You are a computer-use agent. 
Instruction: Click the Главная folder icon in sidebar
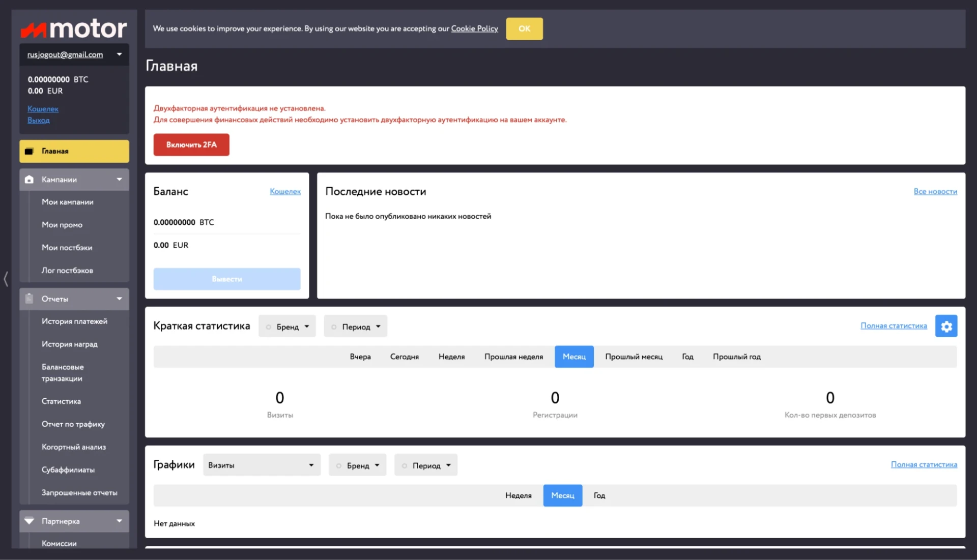point(29,151)
